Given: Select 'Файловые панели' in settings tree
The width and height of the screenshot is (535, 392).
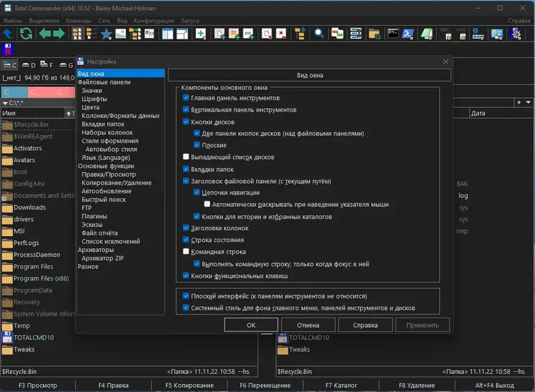Looking at the screenshot, I should point(104,82).
